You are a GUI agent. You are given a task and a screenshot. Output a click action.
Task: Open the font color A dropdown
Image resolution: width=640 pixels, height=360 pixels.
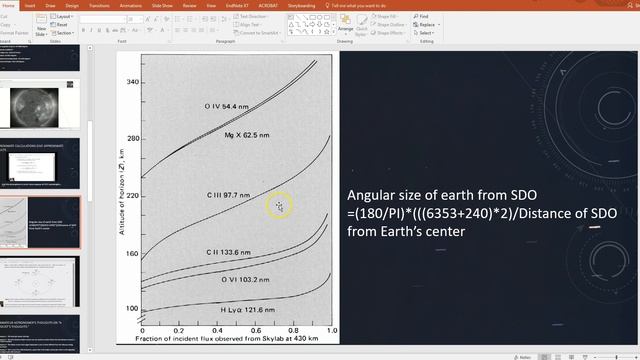[168, 30]
